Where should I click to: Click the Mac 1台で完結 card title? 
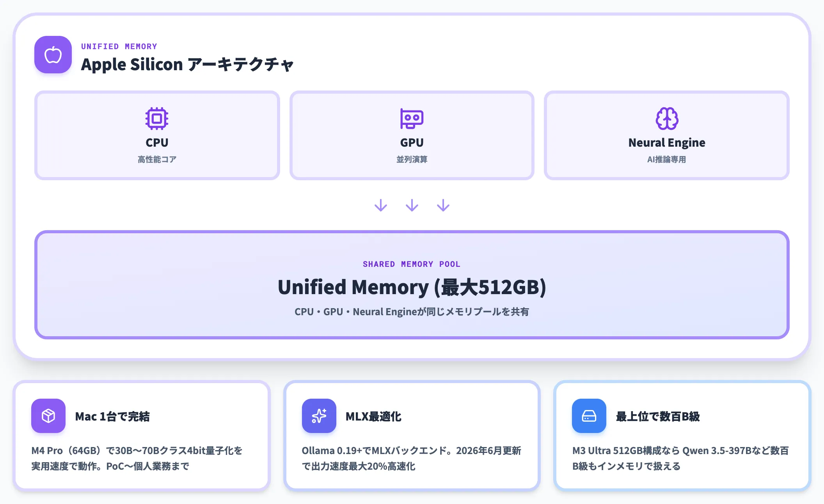pos(112,416)
